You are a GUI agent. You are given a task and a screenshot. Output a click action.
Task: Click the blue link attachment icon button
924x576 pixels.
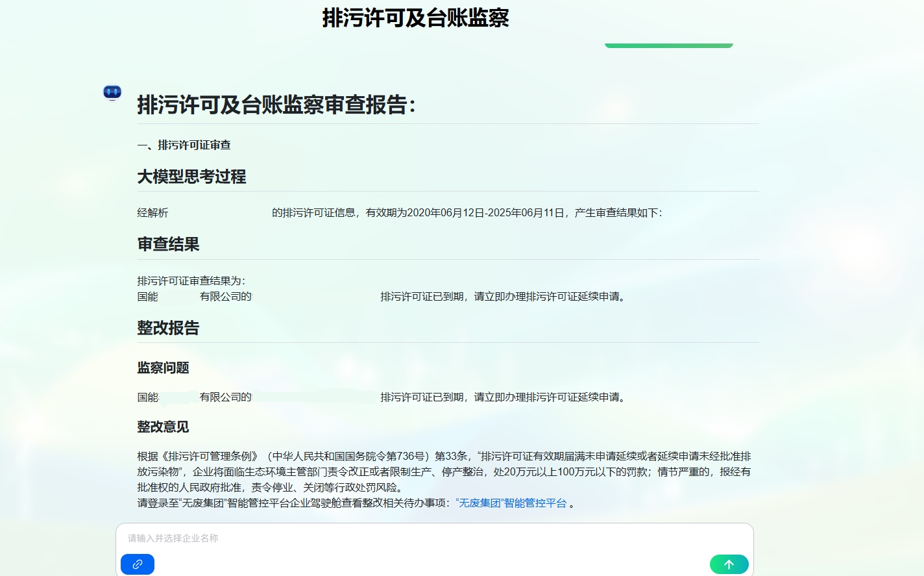click(138, 564)
